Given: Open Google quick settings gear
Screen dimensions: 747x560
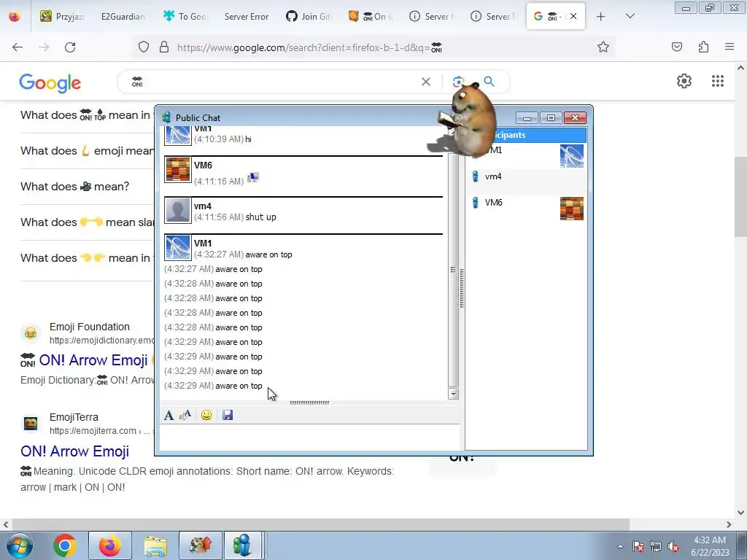Looking at the screenshot, I should click(x=684, y=81).
